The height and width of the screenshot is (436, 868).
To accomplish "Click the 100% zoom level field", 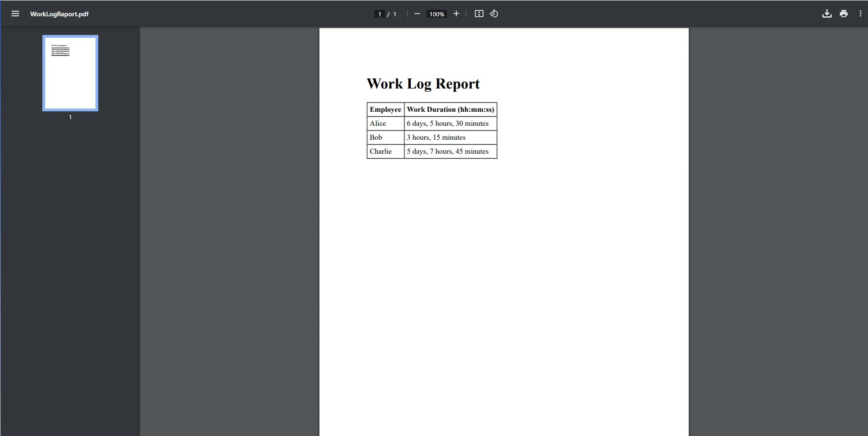I will (x=437, y=14).
